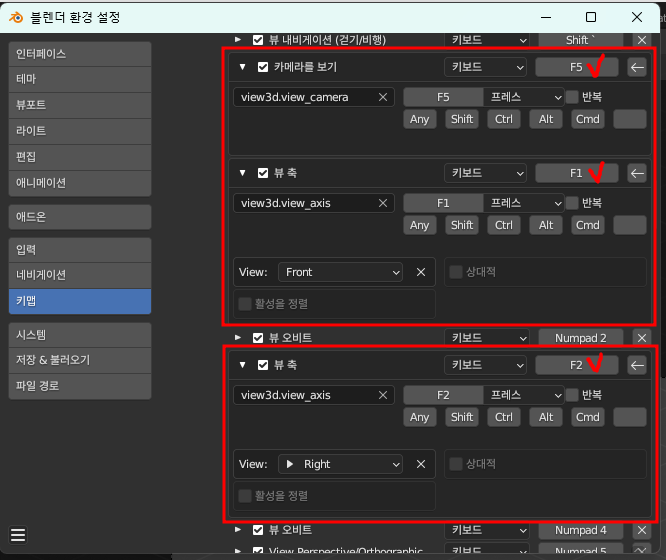Open the View dropdown showing Right

(340, 464)
